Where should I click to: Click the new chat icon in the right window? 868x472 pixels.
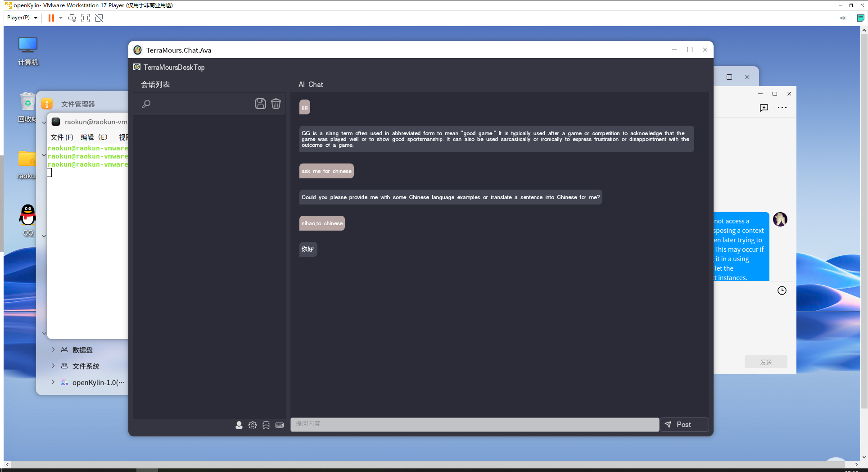click(x=764, y=108)
